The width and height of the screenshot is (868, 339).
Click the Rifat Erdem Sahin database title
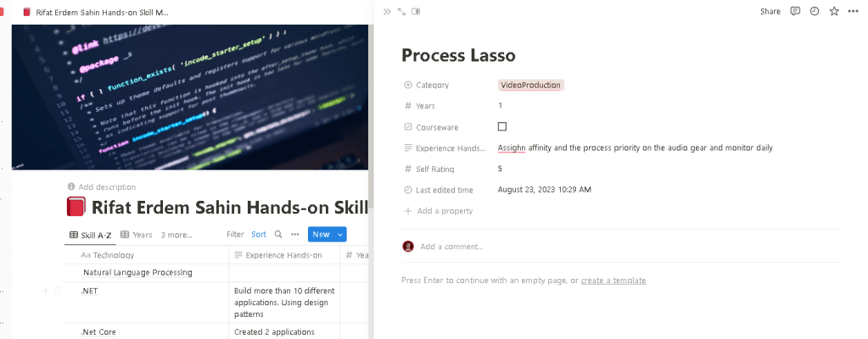[x=229, y=208]
